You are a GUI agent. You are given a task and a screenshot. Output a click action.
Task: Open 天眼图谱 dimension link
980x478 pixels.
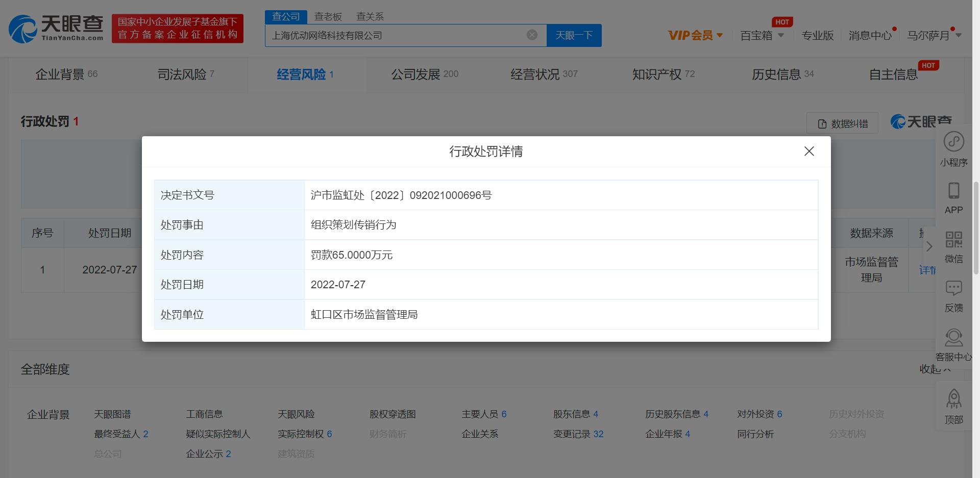tap(112, 414)
